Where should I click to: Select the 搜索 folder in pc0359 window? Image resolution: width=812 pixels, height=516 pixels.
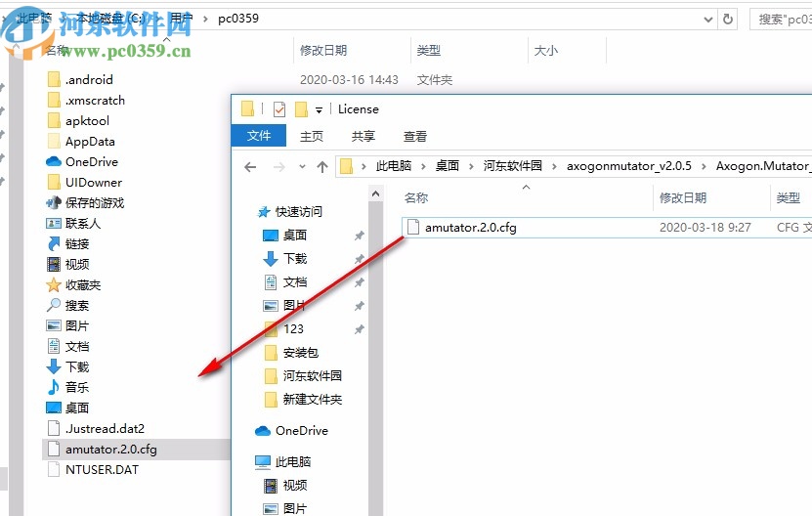click(x=76, y=306)
